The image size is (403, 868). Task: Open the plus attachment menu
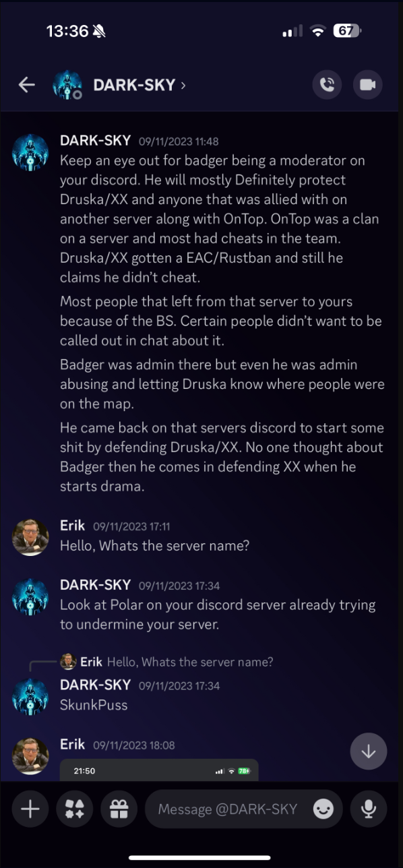tap(30, 809)
